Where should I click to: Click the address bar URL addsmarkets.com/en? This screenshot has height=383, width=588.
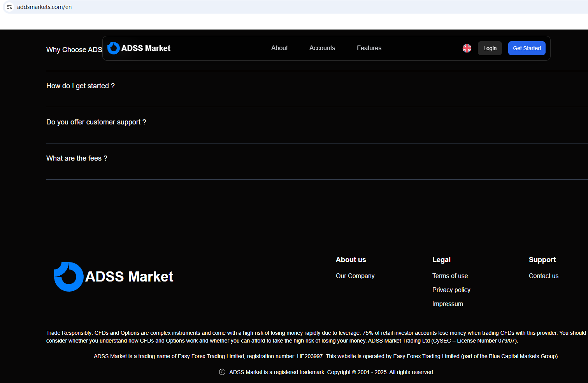click(44, 7)
